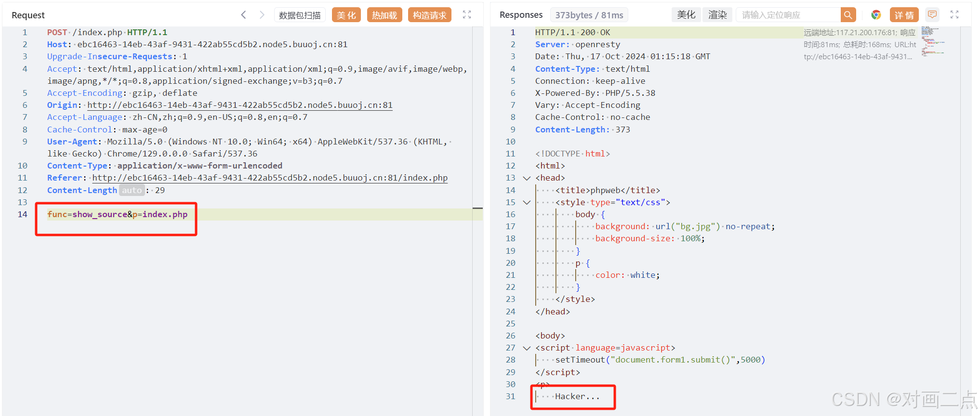Open response in Chrome browser icon

[876, 15]
